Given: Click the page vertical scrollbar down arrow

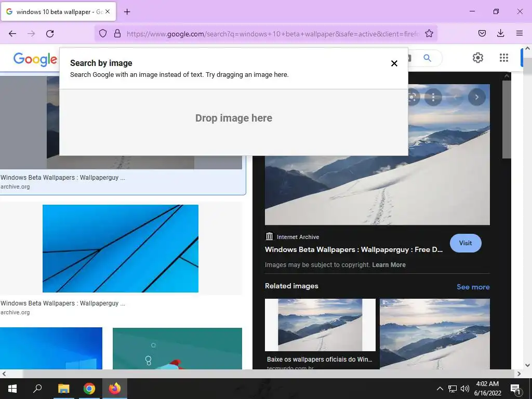Looking at the screenshot, I should click(528, 365).
